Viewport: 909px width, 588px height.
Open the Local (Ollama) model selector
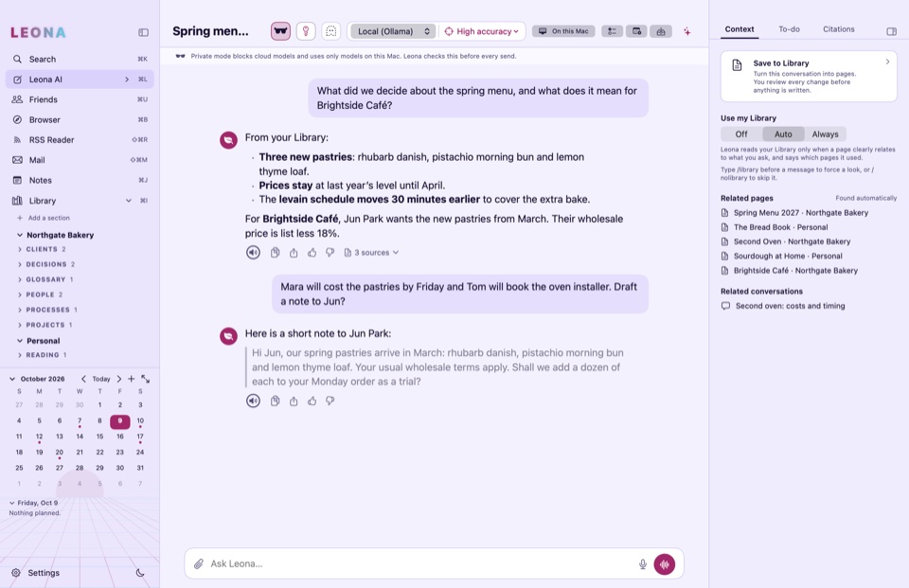click(x=393, y=31)
